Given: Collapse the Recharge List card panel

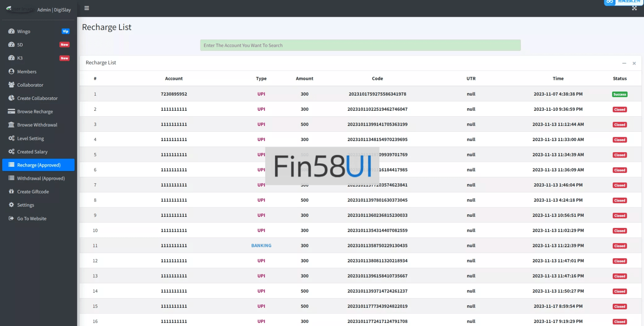Looking at the screenshot, I should [x=624, y=63].
